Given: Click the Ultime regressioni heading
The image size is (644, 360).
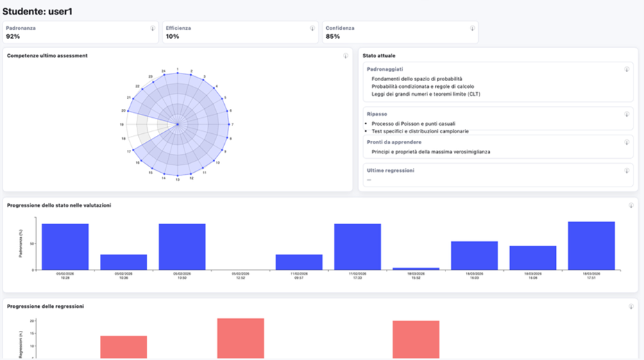Looking at the screenshot, I should 391,171.
